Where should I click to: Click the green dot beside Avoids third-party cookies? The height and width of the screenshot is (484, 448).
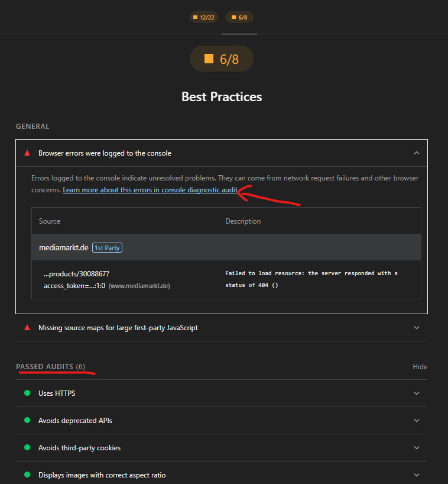[x=27, y=448]
